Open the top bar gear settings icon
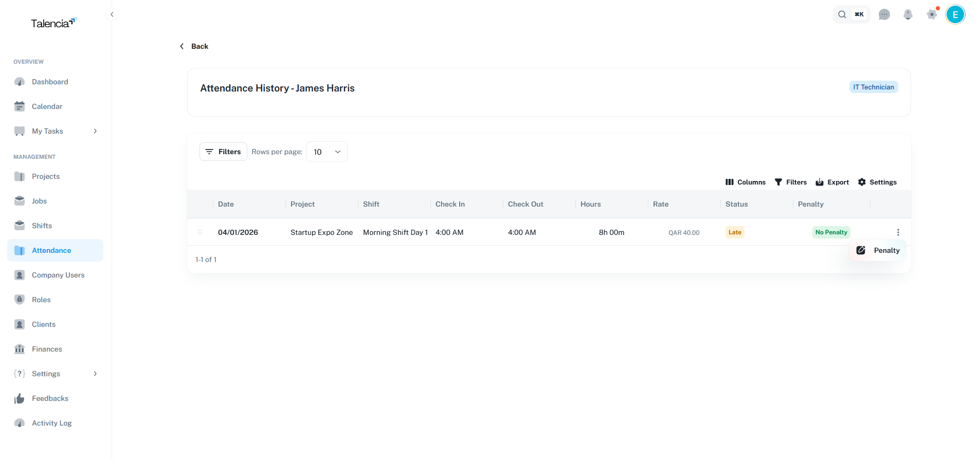 932,14
